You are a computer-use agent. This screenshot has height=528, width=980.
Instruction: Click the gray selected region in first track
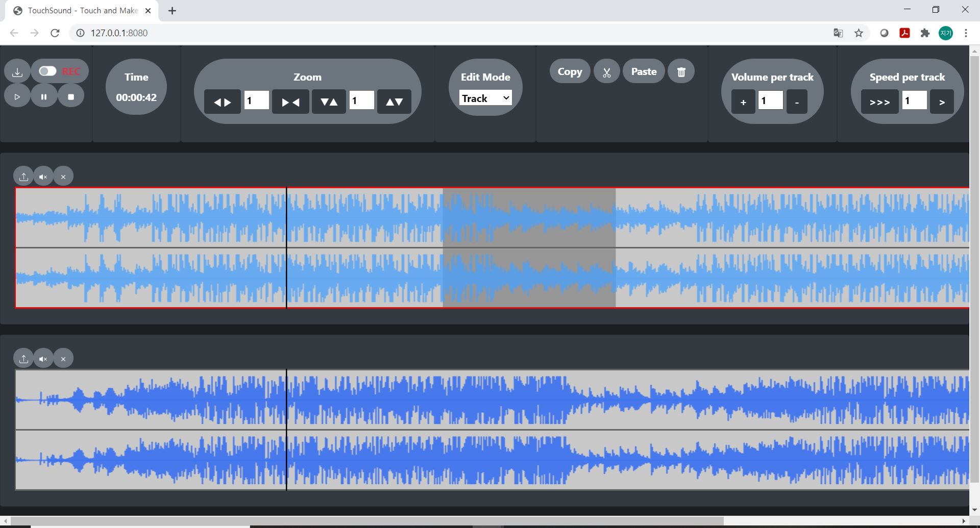pos(529,248)
